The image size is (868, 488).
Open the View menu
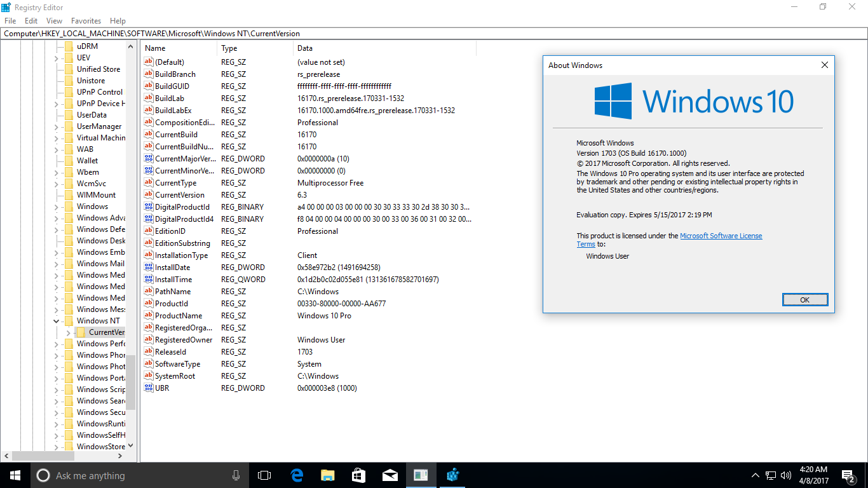(55, 21)
